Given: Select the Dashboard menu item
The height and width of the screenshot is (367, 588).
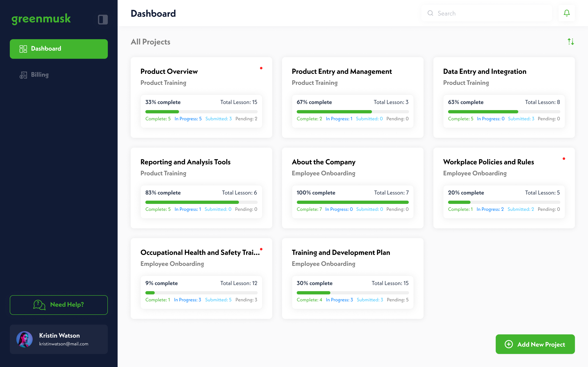Looking at the screenshot, I should pos(59,49).
